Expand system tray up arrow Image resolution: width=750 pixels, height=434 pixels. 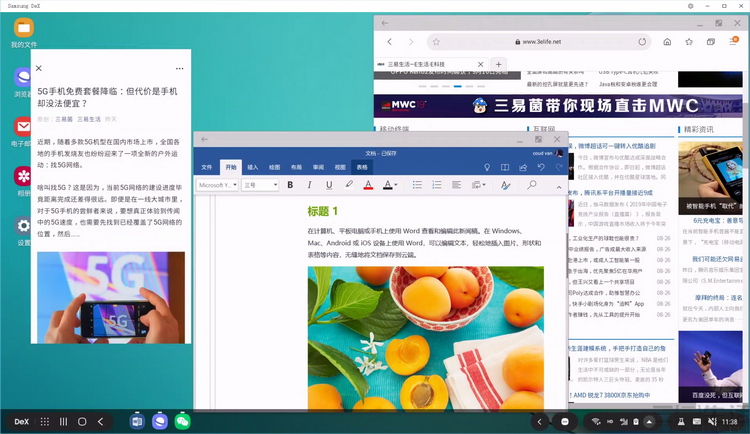point(649,422)
